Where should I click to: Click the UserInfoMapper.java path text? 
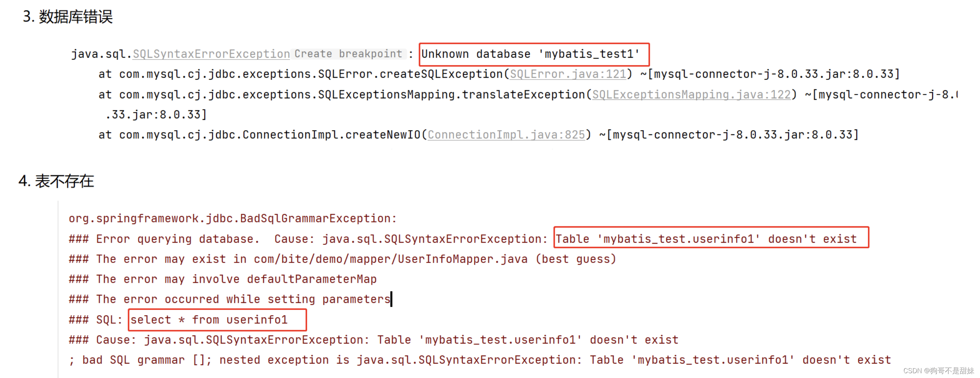tap(390, 259)
